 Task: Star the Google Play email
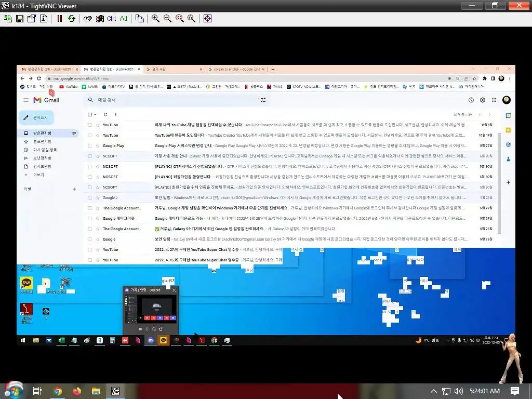tap(98, 145)
